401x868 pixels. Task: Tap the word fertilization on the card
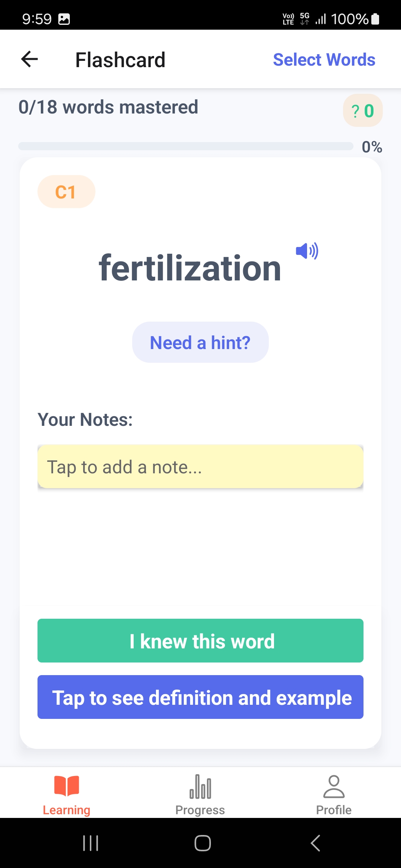190,268
